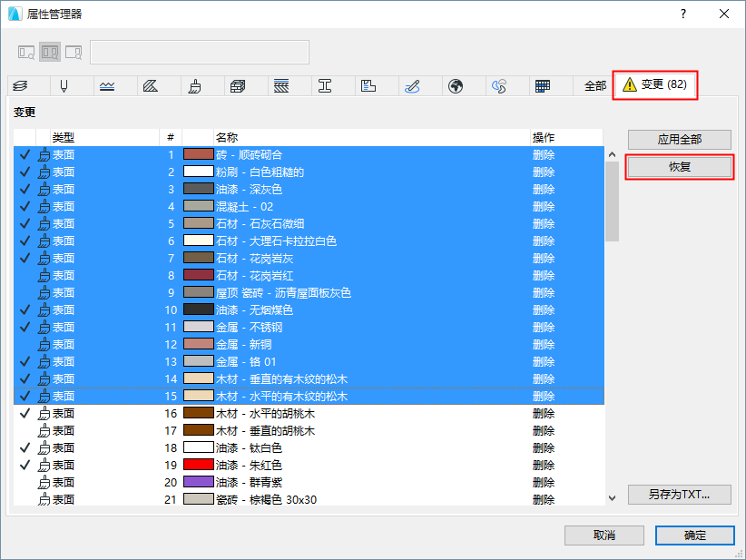Viewport: 746px width, 560px height.
Task: Open the Pens attribute tab
Action: click(x=64, y=86)
